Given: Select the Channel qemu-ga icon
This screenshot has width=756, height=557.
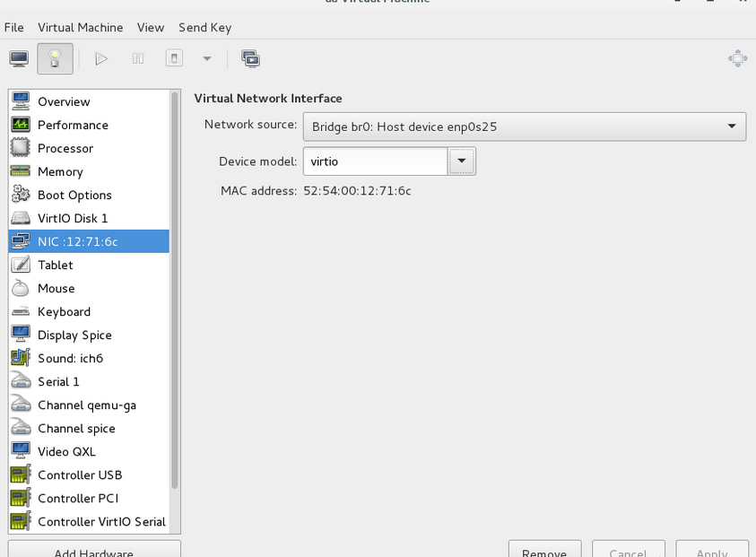Looking at the screenshot, I should pyautogui.click(x=21, y=405).
